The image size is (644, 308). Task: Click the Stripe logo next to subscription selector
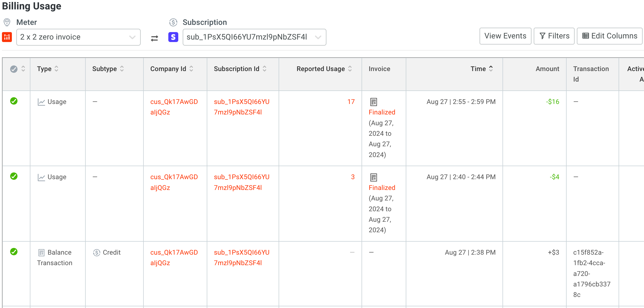173,37
